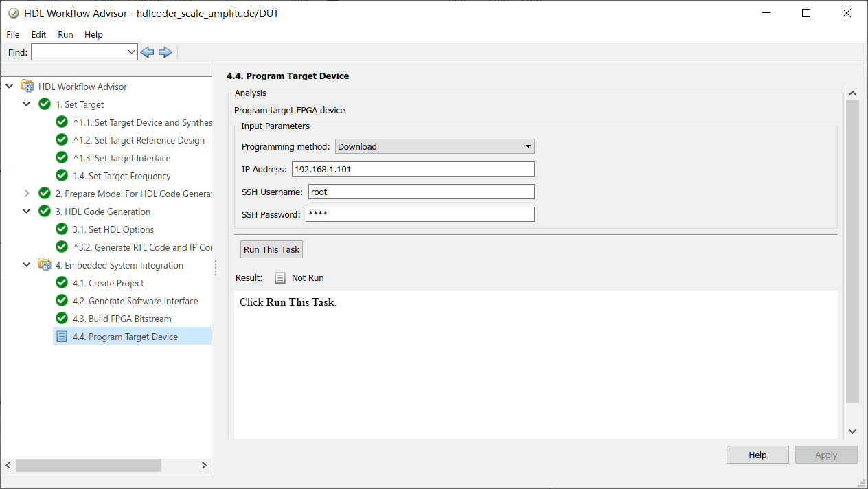The height and width of the screenshot is (489, 868).
Task: Click the tree panel horizontal scrollbar
Action: tap(88, 465)
